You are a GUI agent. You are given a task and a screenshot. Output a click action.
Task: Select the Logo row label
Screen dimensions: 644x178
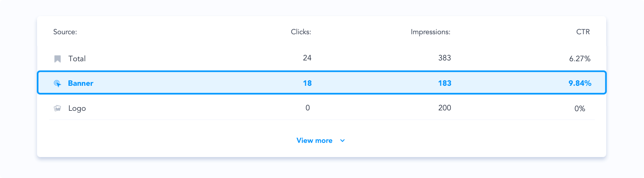77,108
